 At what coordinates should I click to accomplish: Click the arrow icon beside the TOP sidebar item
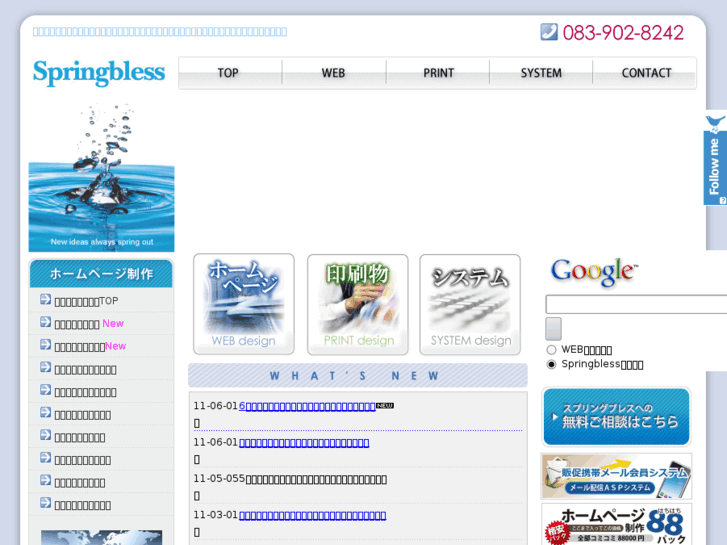[x=45, y=300]
